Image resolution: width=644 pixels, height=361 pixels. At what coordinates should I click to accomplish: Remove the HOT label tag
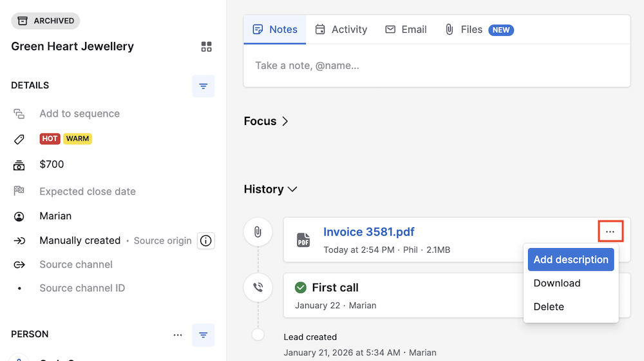[50, 139]
